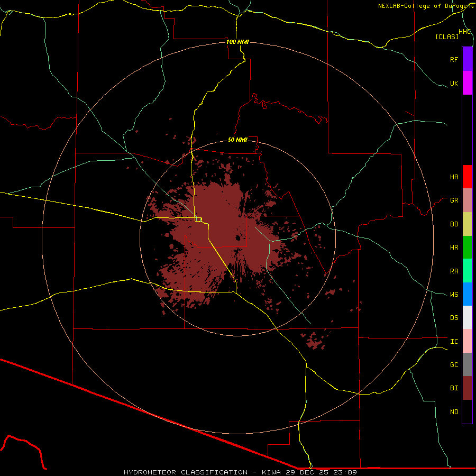Click the BI legend label
This screenshot has width=476, height=476.
pyautogui.click(x=454, y=388)
